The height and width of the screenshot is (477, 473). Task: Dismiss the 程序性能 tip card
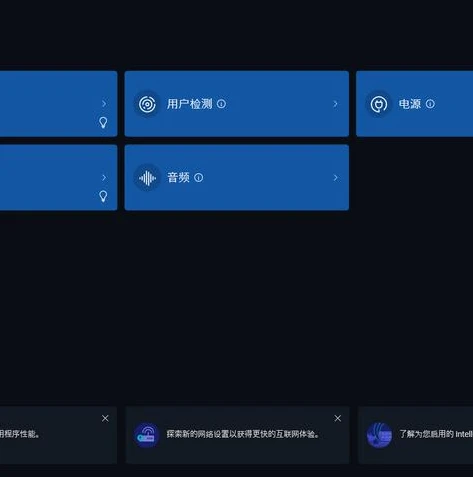(105, 418)
